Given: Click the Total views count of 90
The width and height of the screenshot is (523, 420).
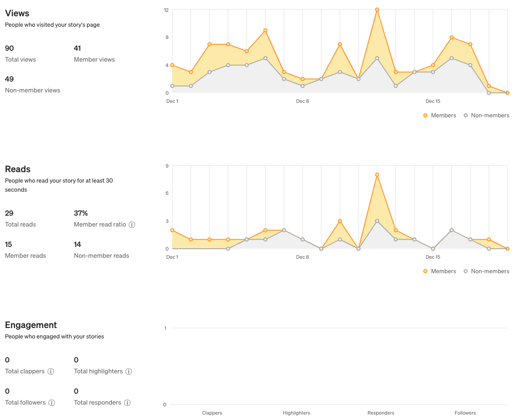Looking at the screenshot, I should point(9,48).
